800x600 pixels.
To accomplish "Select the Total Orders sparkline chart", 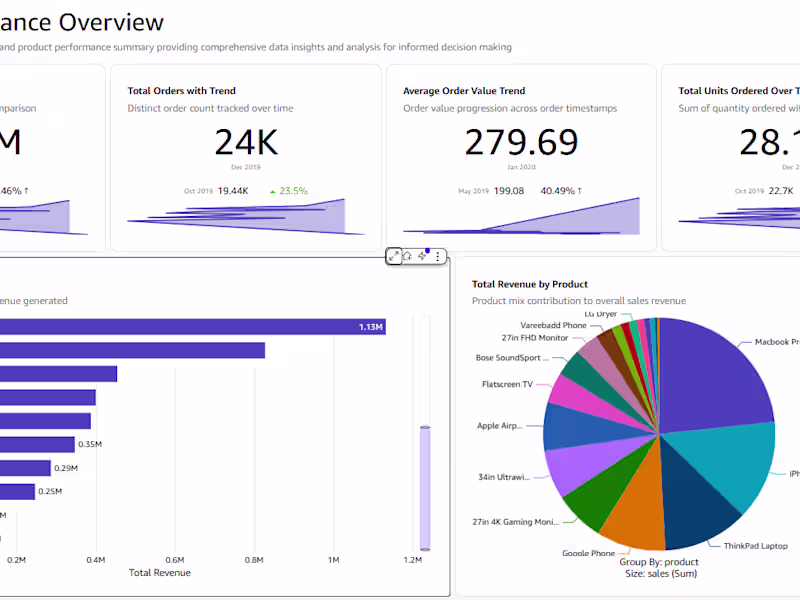I will tap(245, 217).
